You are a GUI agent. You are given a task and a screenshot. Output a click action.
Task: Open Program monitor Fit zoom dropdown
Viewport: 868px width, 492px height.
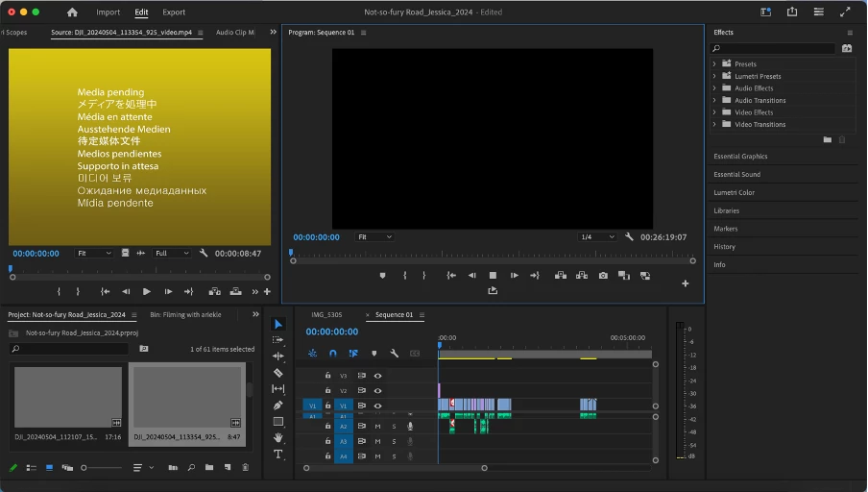tap(374, 236)
